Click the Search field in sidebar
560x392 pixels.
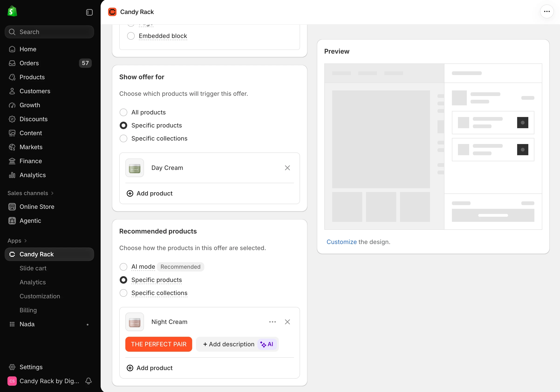tap(49, 32)
